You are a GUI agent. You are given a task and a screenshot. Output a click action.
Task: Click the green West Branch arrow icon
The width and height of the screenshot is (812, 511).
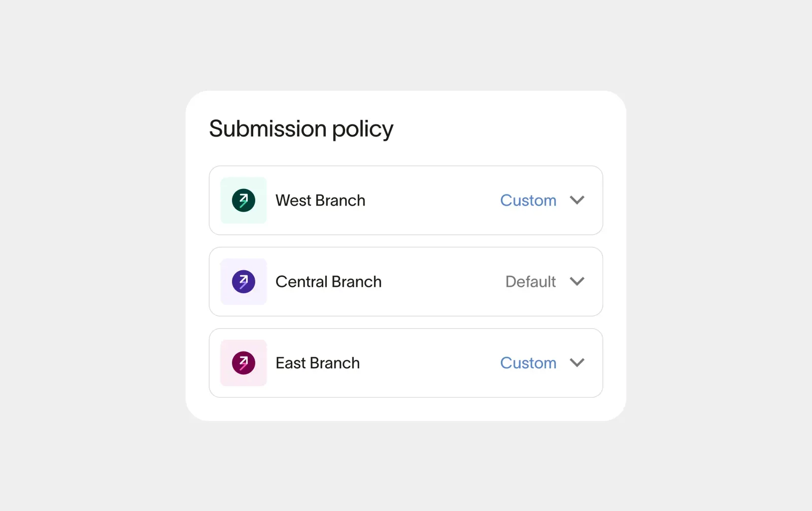click(x=244, y=200)
